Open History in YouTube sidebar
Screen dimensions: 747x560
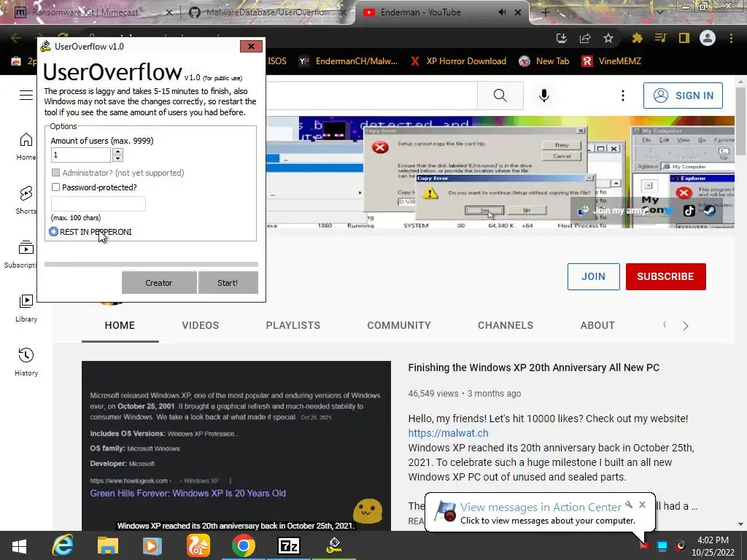pyautogui.click(x=26, y=362)
